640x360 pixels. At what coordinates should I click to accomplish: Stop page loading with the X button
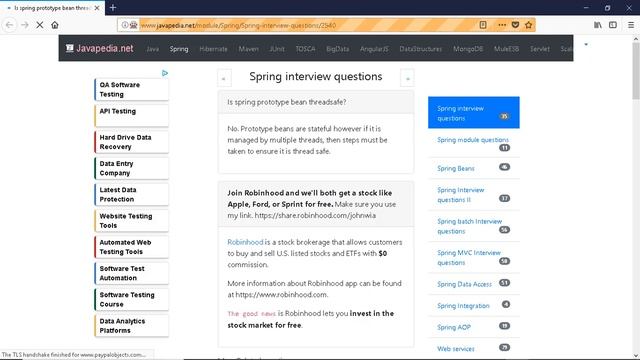[40, 25]
